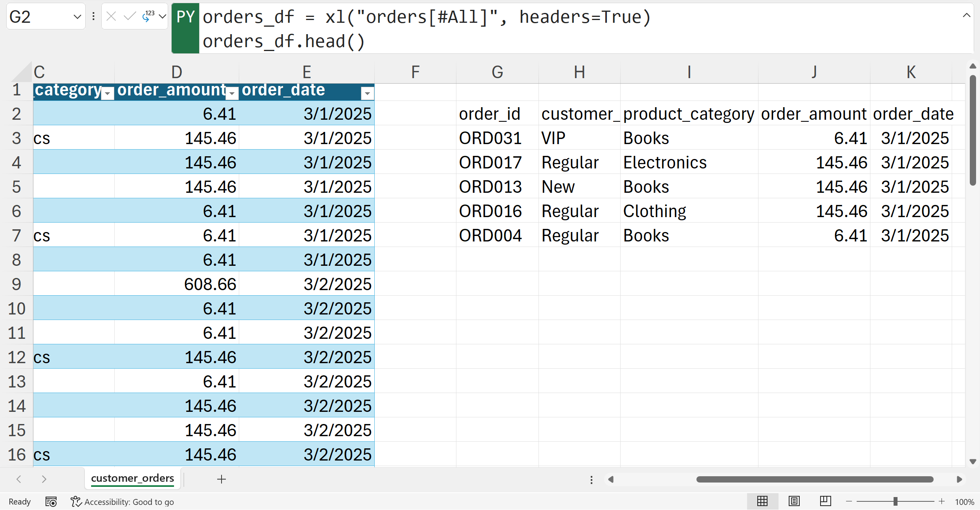Image resolution: width=980 pixels, height=510 pixels.
Task: Click Accessibility: Good to go status
Action: tap(123, 502)
